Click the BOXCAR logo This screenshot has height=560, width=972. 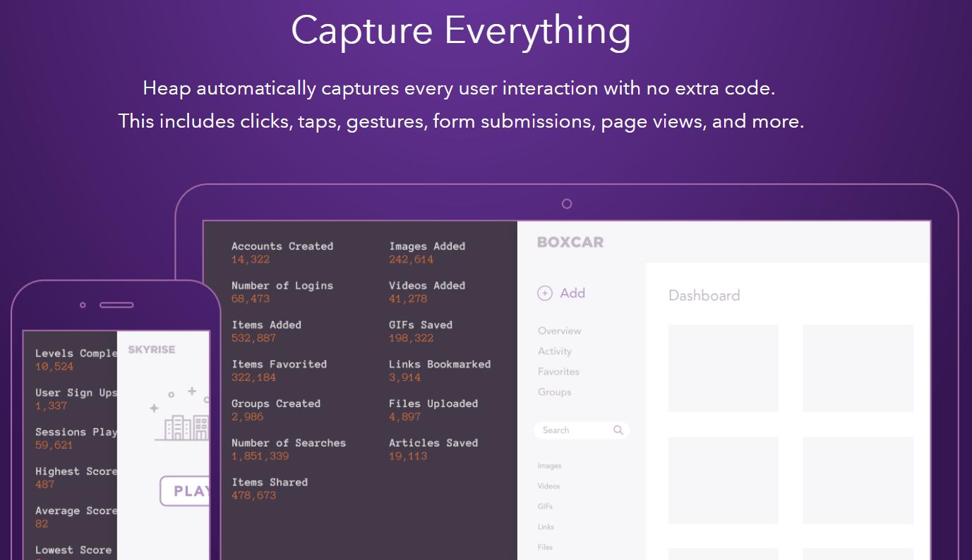pyautogui.click(x=570, y=242)
